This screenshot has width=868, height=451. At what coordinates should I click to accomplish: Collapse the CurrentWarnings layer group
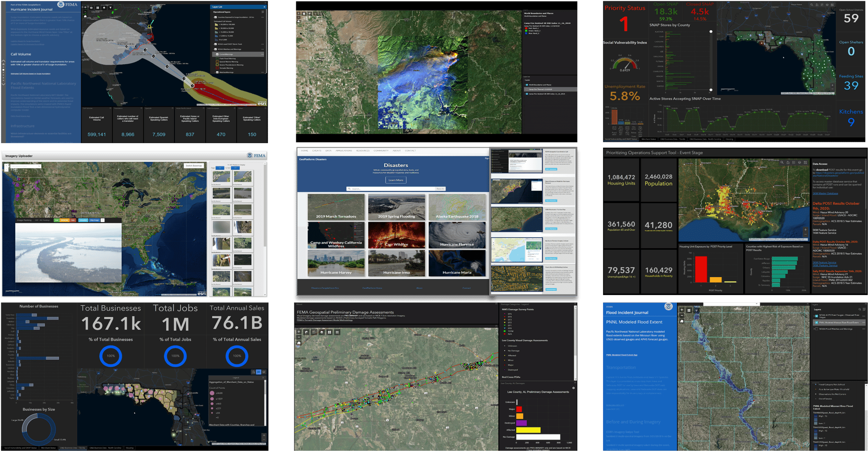coord(215,54)
